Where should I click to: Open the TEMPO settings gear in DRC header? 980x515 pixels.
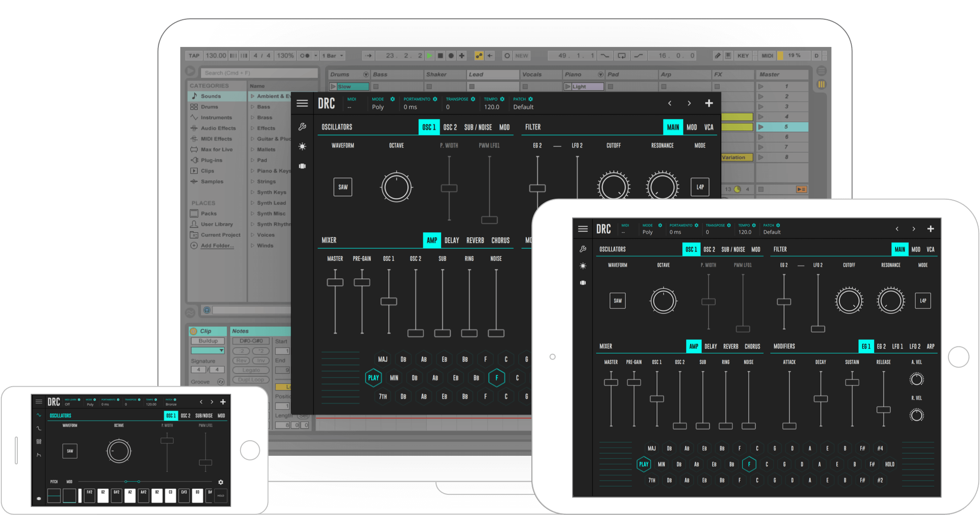point(502,99)
